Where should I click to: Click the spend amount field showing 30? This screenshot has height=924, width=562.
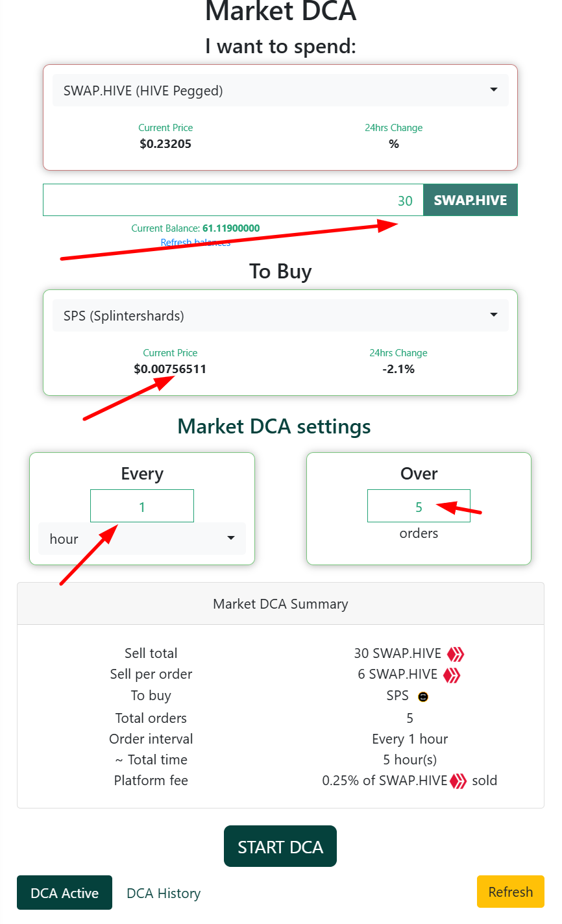[x=234, y=200]
